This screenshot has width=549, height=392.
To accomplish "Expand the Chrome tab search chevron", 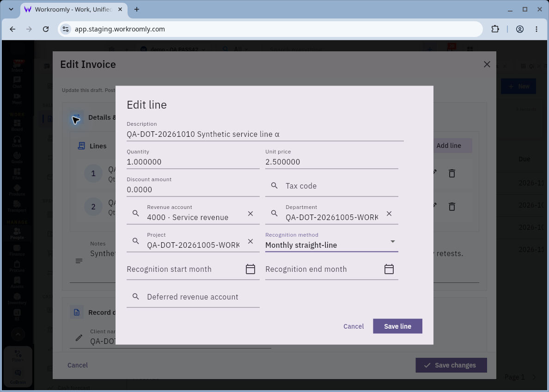I will pos(11,9).
